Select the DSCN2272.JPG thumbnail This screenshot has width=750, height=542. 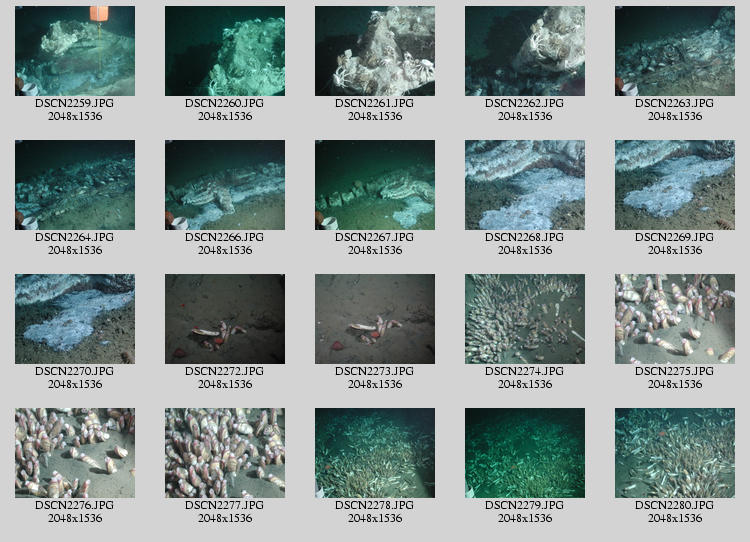coord(225,319)
